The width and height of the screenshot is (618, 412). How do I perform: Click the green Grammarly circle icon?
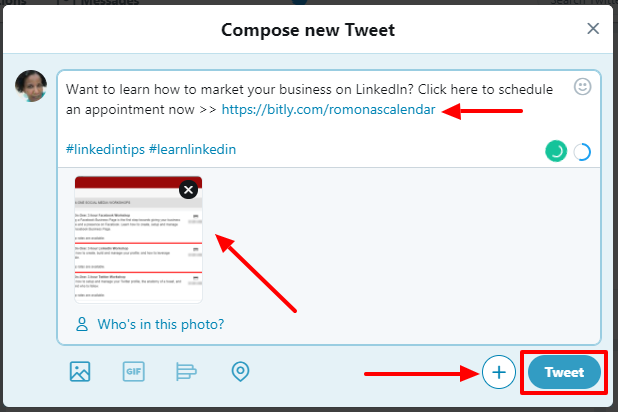pos(556,151)
